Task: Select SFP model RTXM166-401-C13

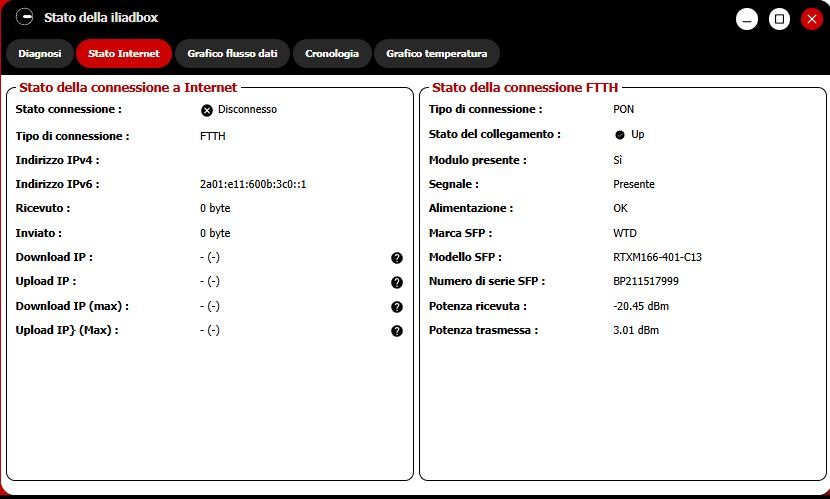Action: 657,257
